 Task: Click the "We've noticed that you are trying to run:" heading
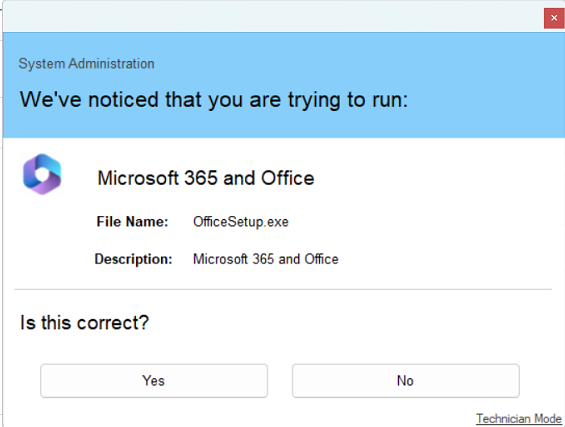[x=214, y=100]
